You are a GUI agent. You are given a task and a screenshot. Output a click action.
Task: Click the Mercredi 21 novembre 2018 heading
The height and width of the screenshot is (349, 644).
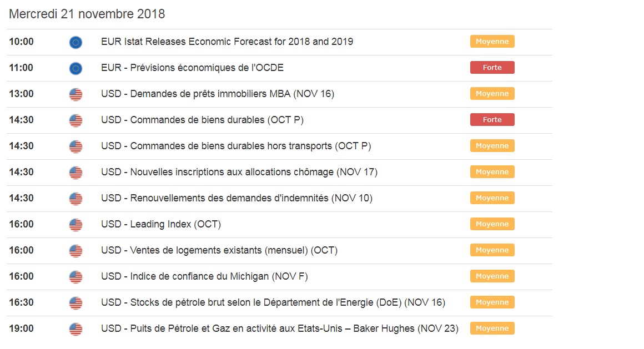click(87, 14)
